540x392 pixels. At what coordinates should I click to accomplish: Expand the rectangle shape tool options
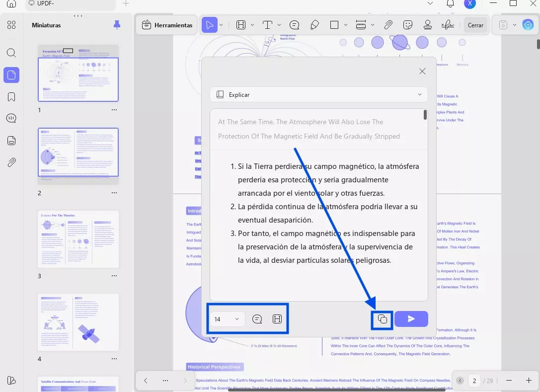tap(346, 25)
